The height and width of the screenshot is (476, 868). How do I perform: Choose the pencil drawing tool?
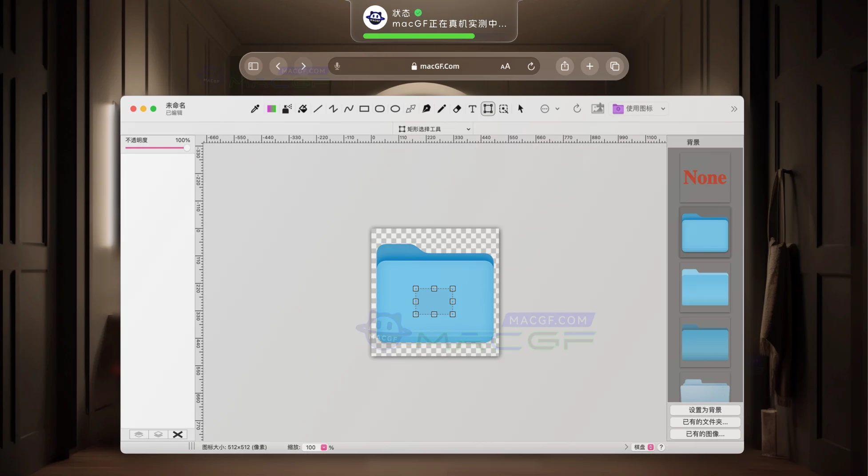click(x=442, y=108)
